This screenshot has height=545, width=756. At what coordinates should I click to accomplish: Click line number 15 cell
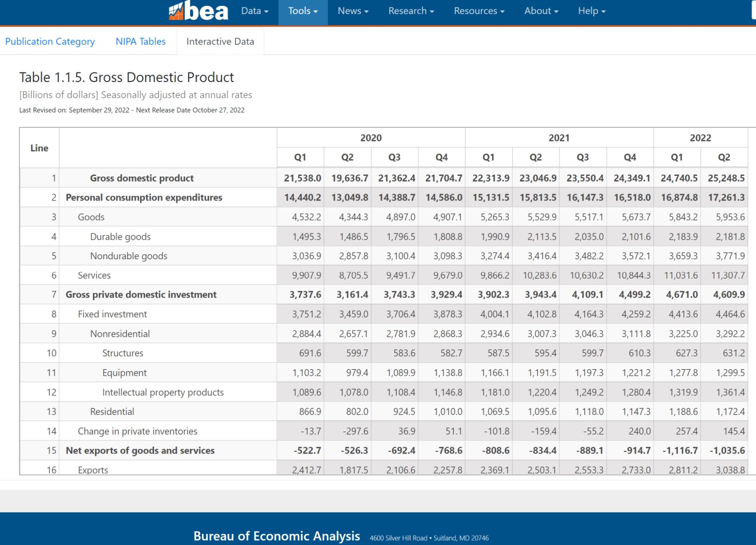pos(39,450)
